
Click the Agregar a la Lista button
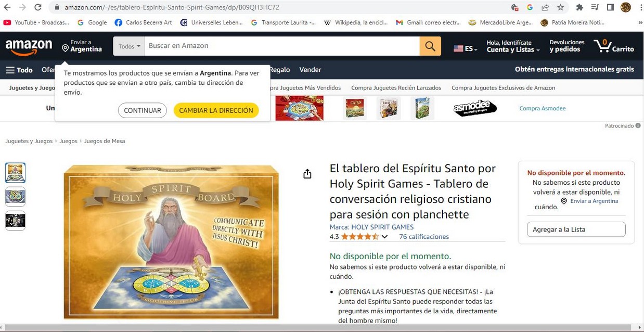[x=576, y=229]
